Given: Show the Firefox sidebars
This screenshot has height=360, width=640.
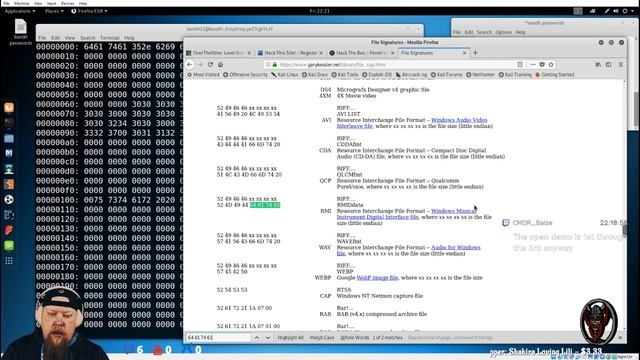Looking at the screenshot, I should [x=609, y=64].
